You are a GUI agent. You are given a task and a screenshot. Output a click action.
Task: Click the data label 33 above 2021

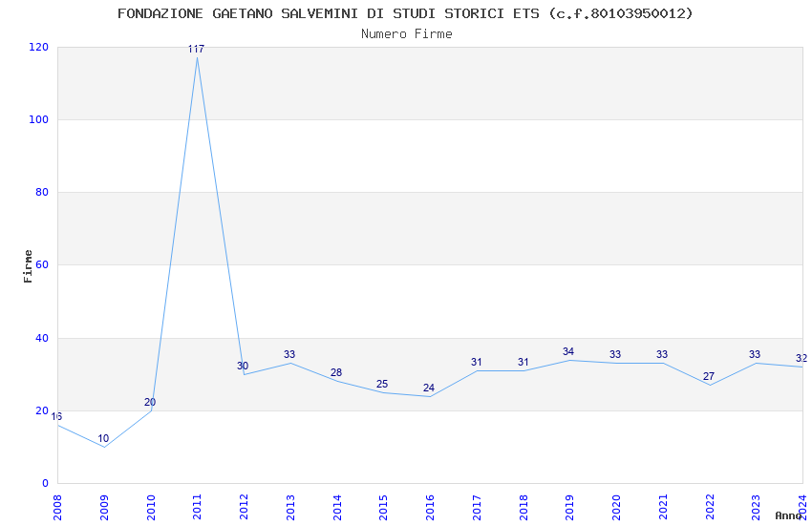662,354
